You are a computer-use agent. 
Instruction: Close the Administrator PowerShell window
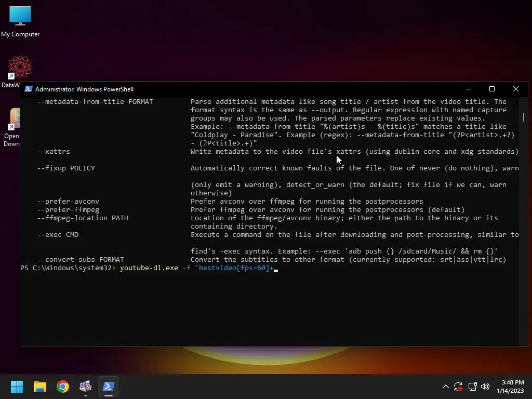pyautogui.click(x=516, y=89)
